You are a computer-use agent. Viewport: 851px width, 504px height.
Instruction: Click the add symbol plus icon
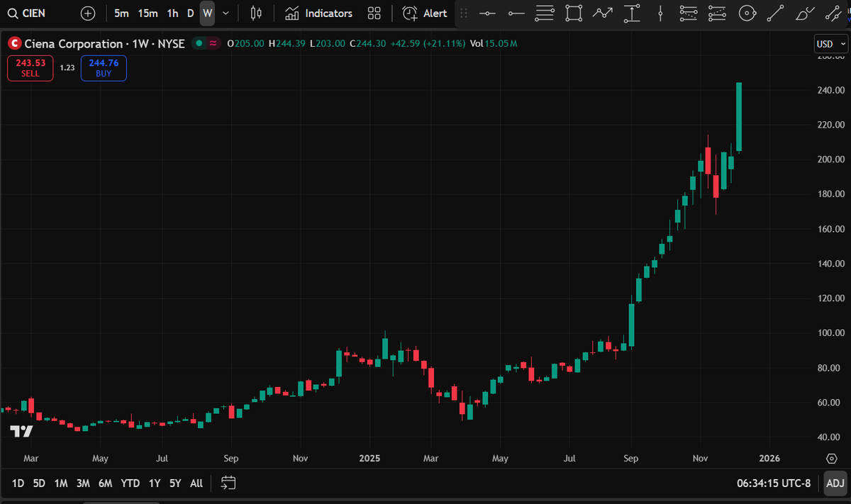(x=87, y=13)
